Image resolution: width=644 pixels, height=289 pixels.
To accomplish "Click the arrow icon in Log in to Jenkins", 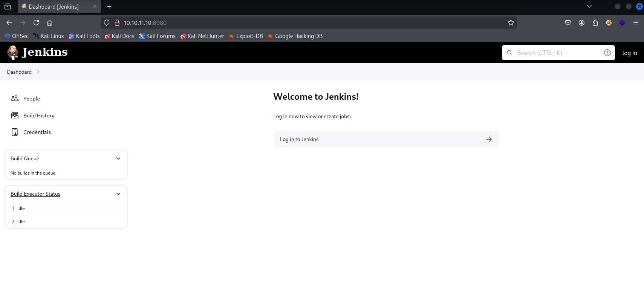I will tap(489, 139).
